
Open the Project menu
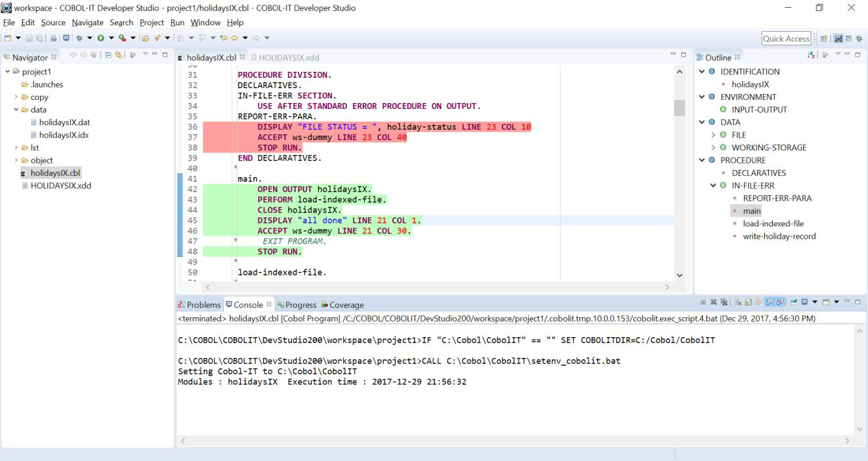[x=152, y=23]
